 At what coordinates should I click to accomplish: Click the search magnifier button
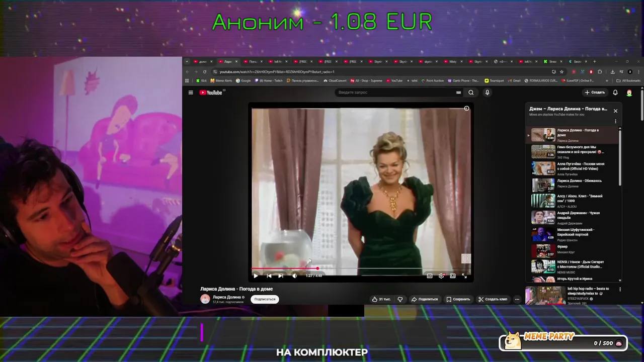click(471, 93)
